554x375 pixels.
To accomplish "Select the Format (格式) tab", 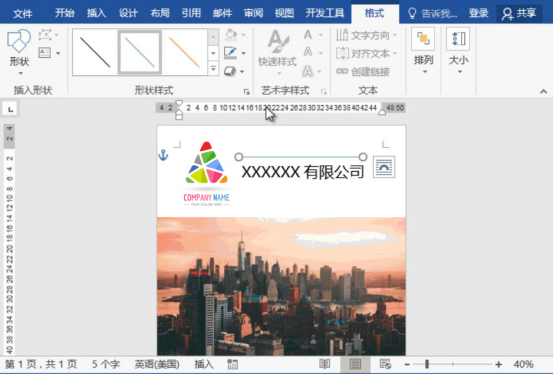I will (x=375, y=13).
